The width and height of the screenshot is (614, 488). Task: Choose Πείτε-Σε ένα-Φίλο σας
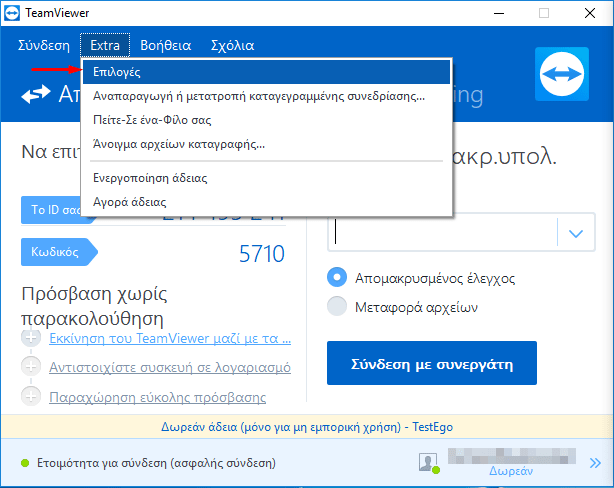click(266, 120)
